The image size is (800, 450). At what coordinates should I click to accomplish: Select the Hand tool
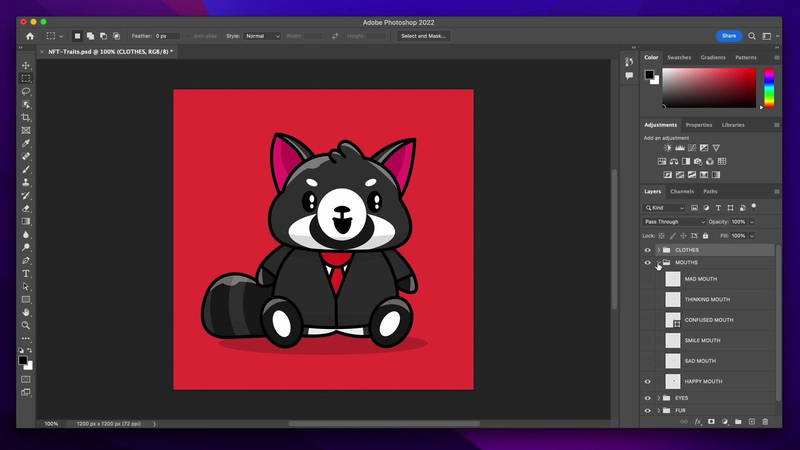coord(26,312)
